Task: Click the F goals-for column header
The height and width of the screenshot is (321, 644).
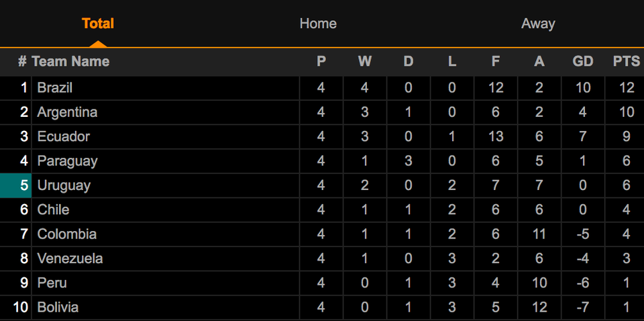Action: coord(496,62)
